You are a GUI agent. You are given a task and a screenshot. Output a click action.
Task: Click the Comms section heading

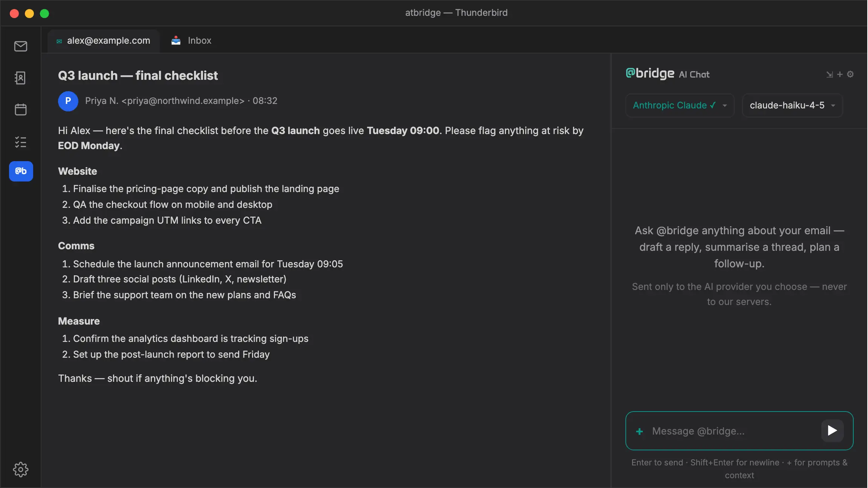[x=76, y=246]
